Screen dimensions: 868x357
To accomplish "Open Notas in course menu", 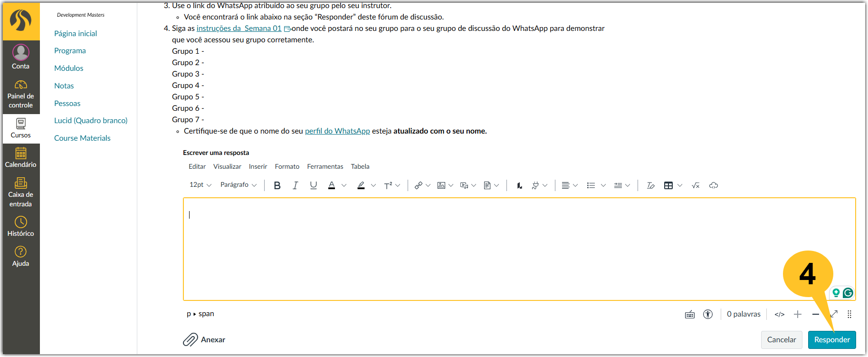I will coord(64,86).
